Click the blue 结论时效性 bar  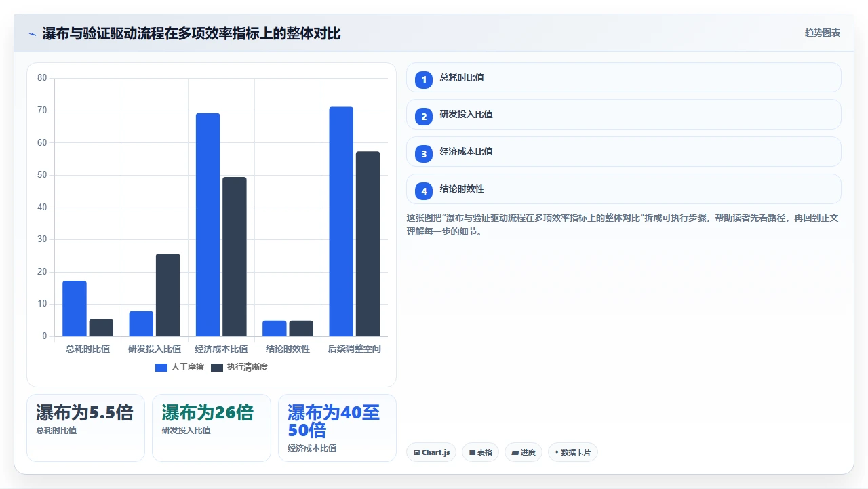point(275,328)
